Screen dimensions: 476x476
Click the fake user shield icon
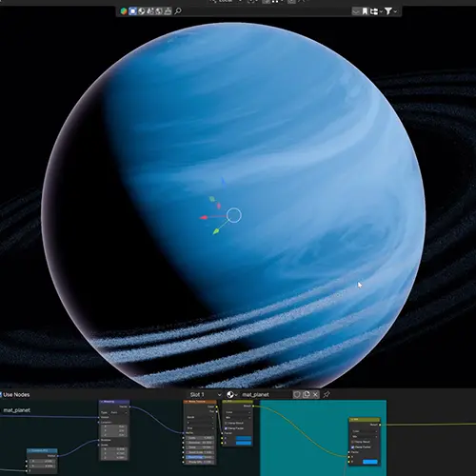pos(297,394)
